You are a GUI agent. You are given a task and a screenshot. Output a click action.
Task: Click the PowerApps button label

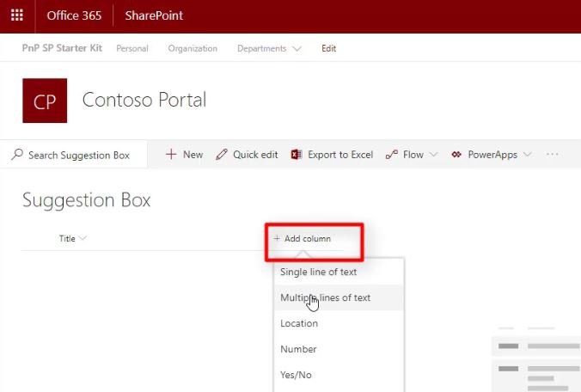click(x=492, y=155)
